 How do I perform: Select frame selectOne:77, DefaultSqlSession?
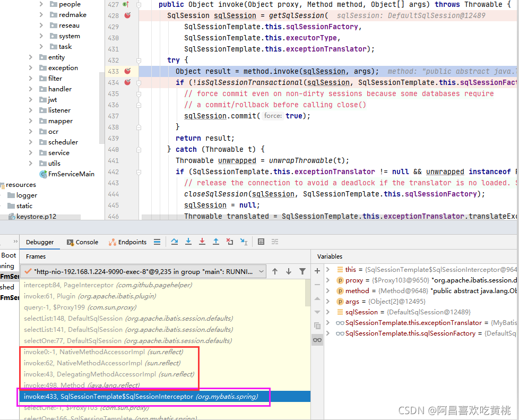tap(128, 340)
